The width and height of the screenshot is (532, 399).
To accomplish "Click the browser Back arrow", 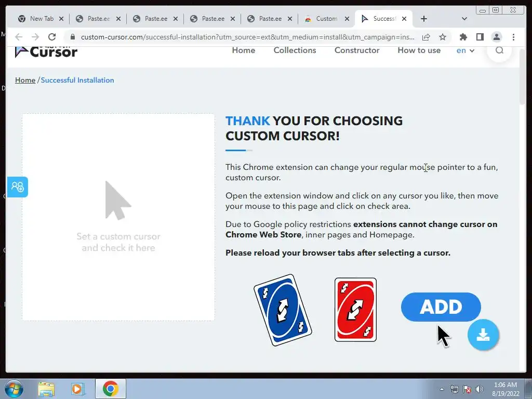I will (19, 37).
